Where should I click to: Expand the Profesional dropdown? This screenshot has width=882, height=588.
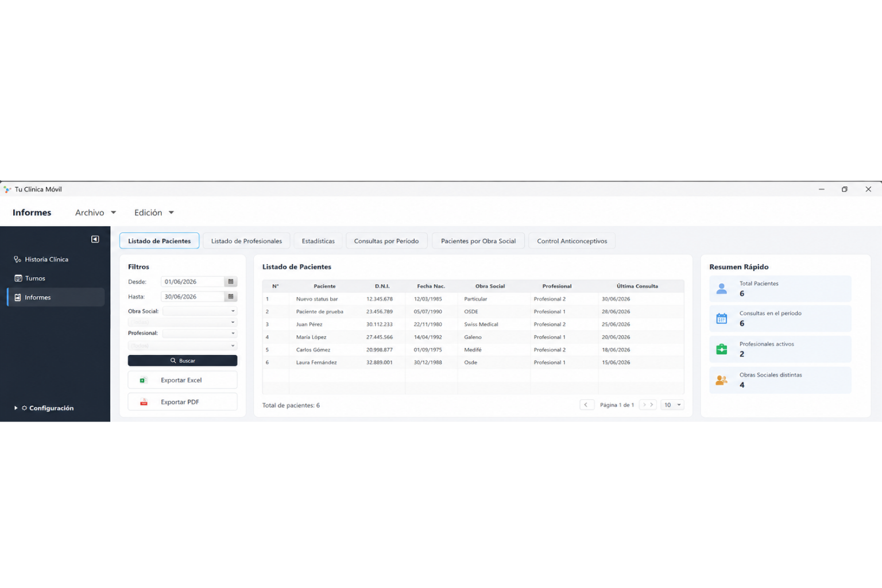click(200, 333)
